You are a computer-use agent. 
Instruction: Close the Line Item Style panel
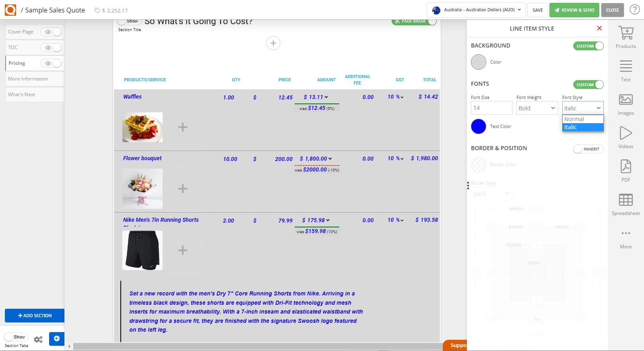599,28
